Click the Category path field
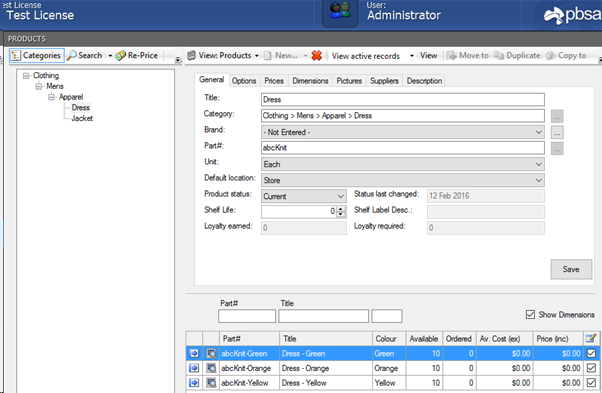This screenshot has width=602, height=393. coord(403,116)
